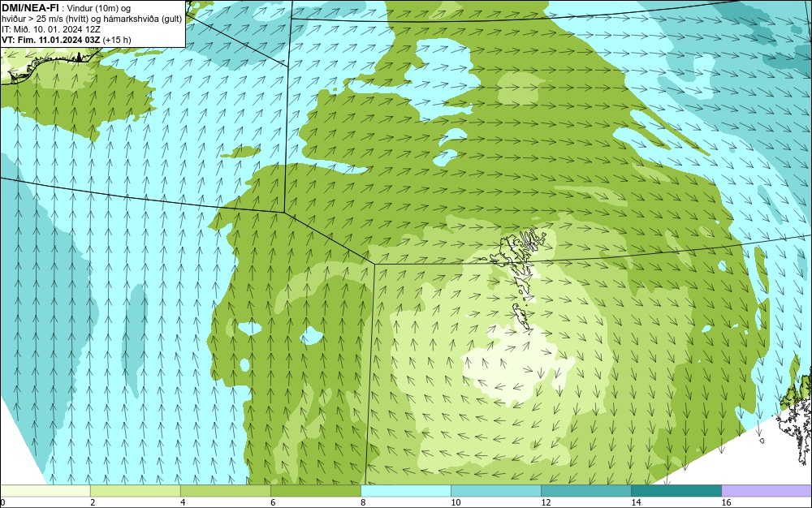Click the "DMI/NEA-FI" title text
The image size is (812, 508).
30,6
